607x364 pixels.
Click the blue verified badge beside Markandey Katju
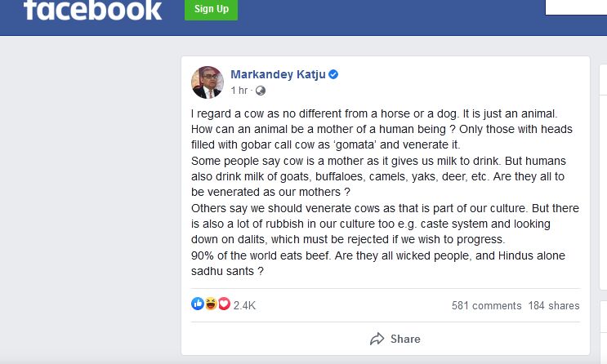(333, 74)
